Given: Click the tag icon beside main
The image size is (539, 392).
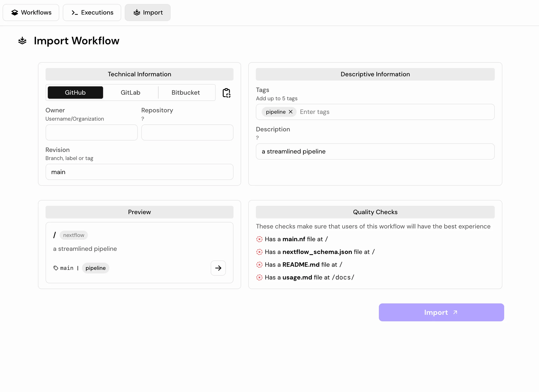Looking at the screenshot, I should tap(56, 268).
